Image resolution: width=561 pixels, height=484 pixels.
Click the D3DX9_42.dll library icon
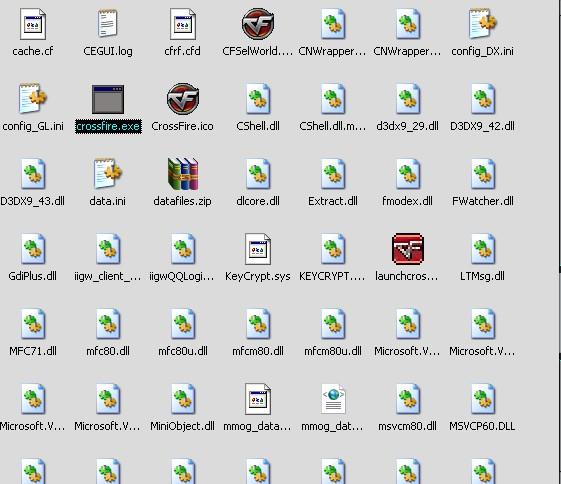[x=483, y=99]
